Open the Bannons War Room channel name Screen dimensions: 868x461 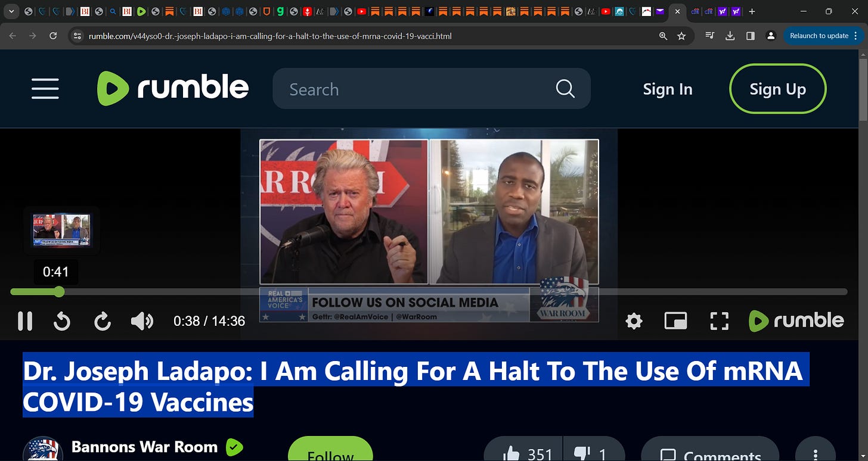click(x=144, y=447)
